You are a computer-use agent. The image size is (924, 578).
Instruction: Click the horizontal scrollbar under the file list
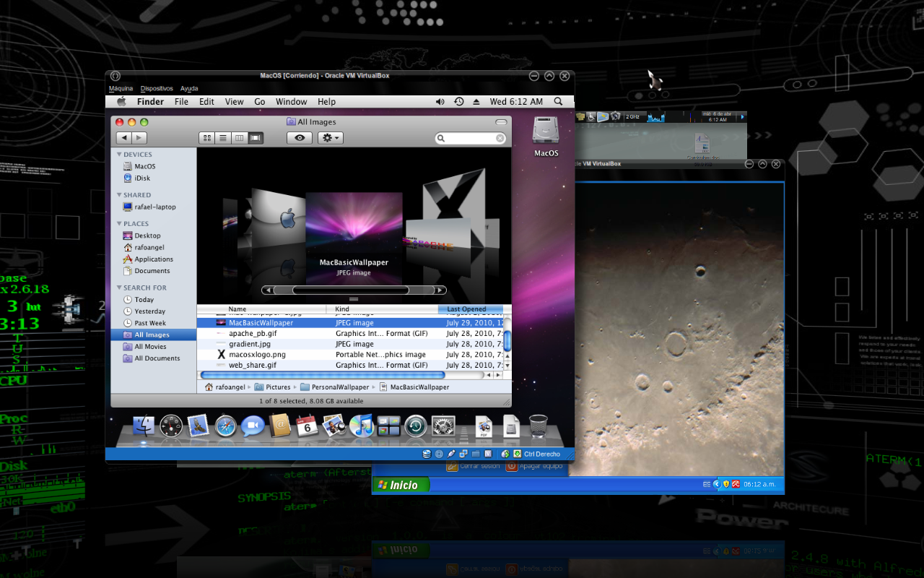point(322,375)
